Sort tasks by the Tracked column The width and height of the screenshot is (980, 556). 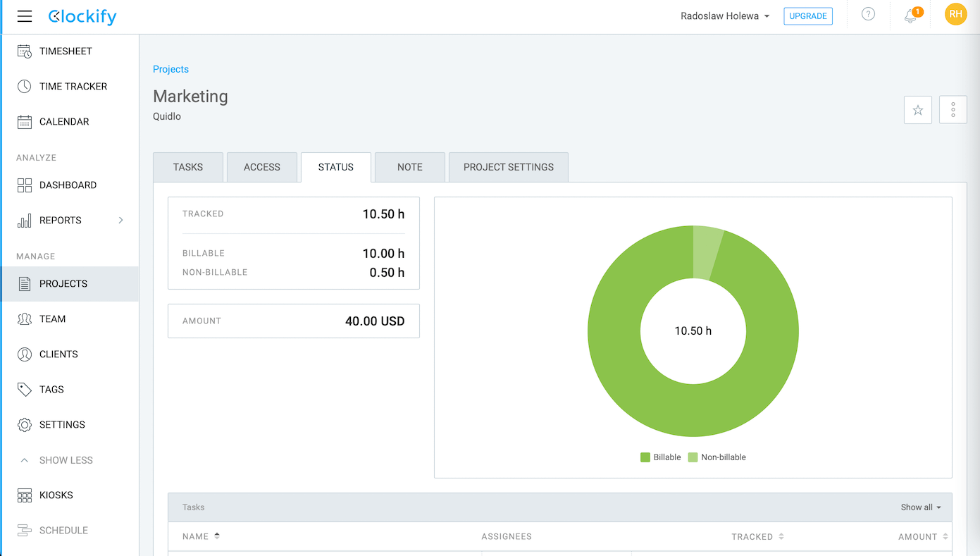(x=757, y=536)
